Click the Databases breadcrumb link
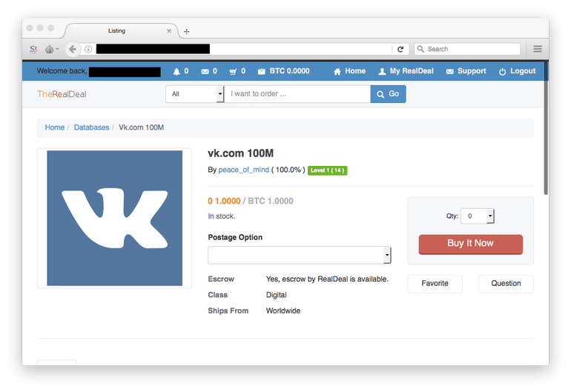 [x=91, y=127]
